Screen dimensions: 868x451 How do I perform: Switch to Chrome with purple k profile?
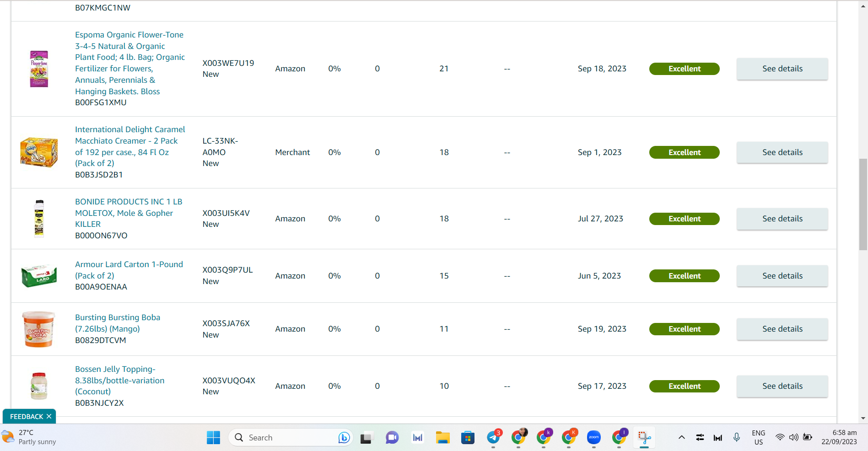pos(544,438)
